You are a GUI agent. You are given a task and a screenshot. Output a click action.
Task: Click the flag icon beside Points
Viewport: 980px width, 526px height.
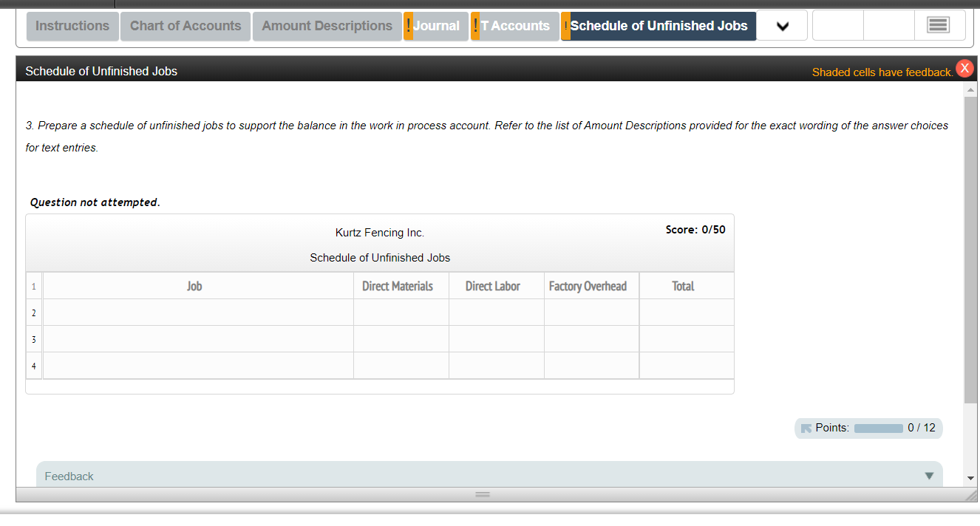pyautogui.click(x=806, y=428)
